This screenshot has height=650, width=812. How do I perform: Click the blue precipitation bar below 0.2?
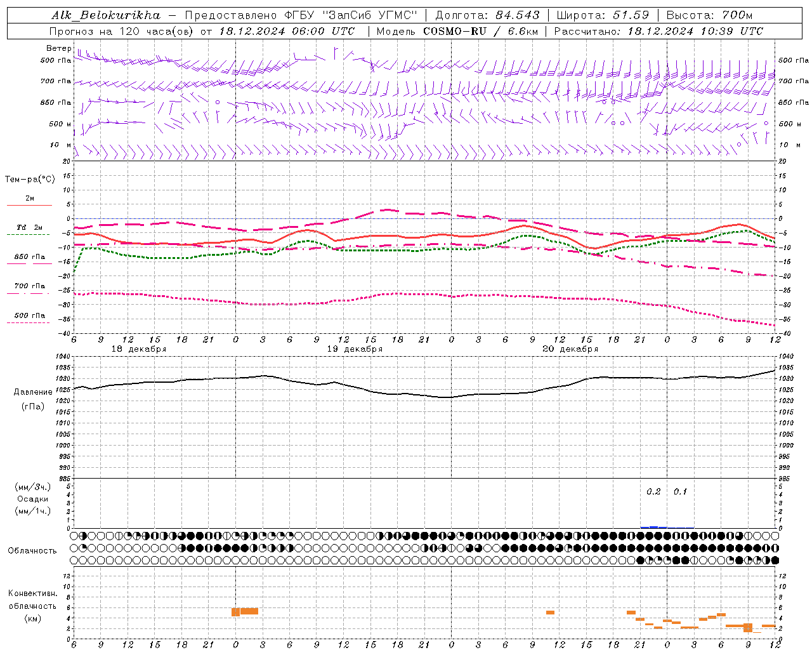[653, 527]
